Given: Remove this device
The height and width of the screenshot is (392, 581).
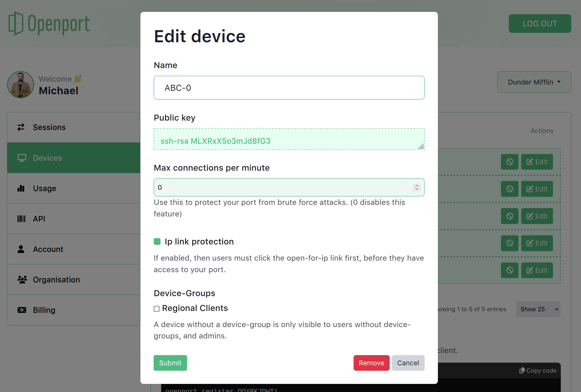Looking at the screenshot, I should pyautogui.click(x=371, y=363).
